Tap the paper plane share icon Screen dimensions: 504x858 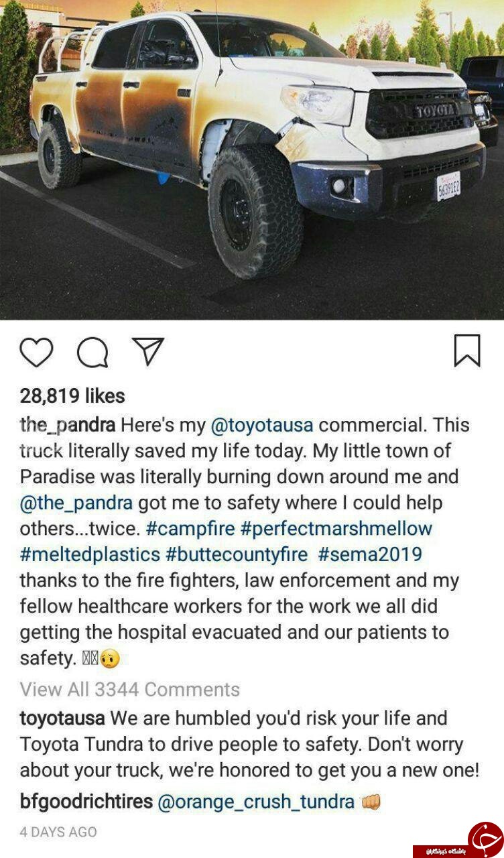(148, 351)
